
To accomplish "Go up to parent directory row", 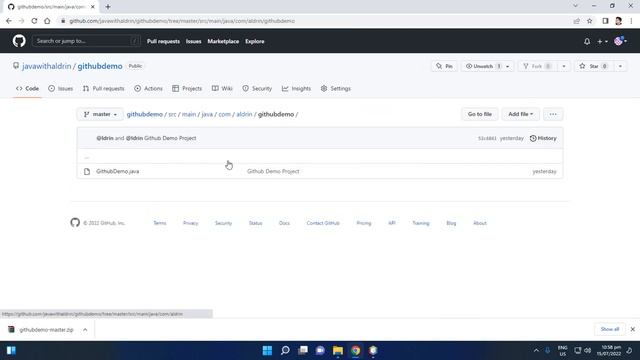I will 320,157.
